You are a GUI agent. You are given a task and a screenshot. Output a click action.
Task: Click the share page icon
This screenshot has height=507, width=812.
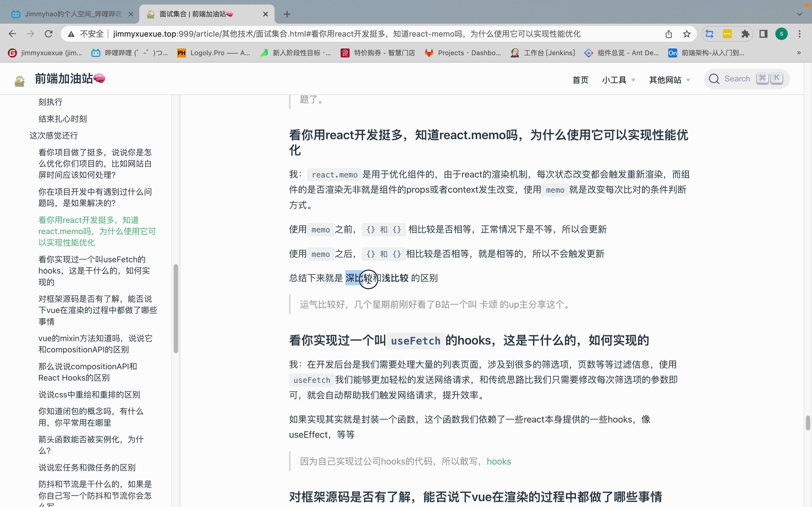point(668,34)
